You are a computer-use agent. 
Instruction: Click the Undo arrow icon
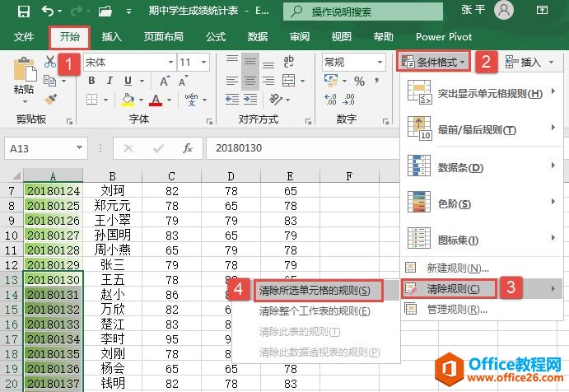point(48,12)
